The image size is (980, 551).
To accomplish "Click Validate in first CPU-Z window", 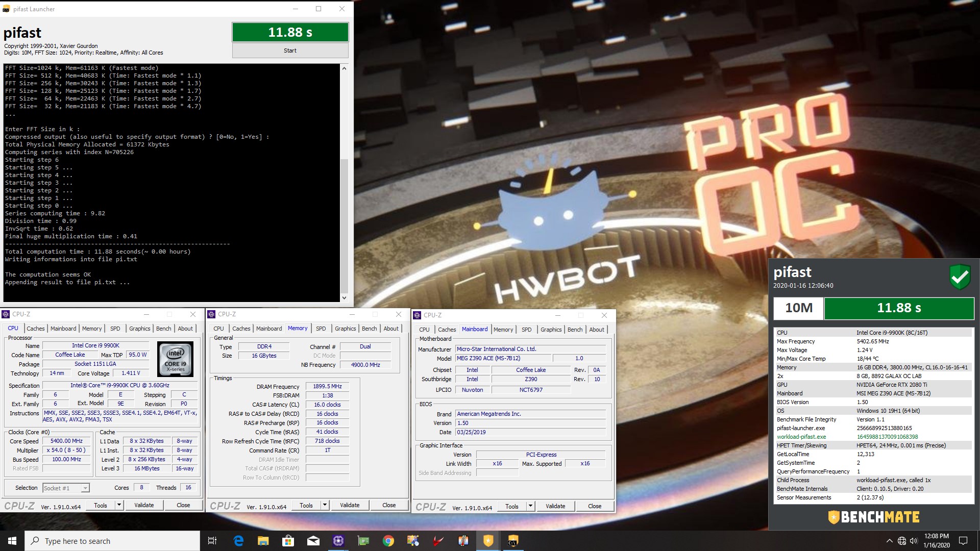I will 144,505.
